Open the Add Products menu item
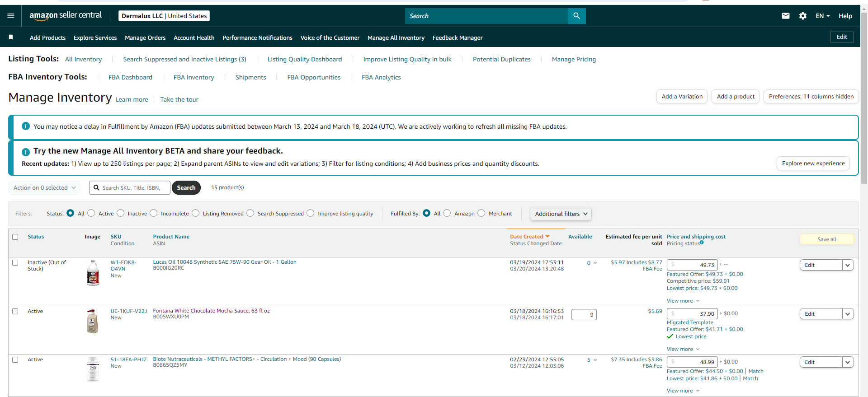Image resolution: width=868 pixels, height=397 pixels. (x=47, y=37)
